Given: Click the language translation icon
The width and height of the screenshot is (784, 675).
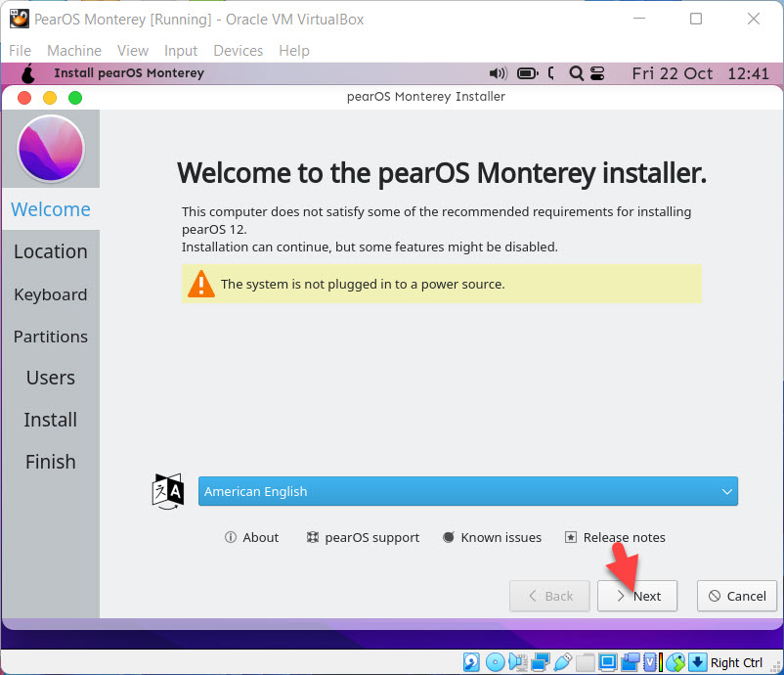Looking at the screenshot, I should 168,491.
